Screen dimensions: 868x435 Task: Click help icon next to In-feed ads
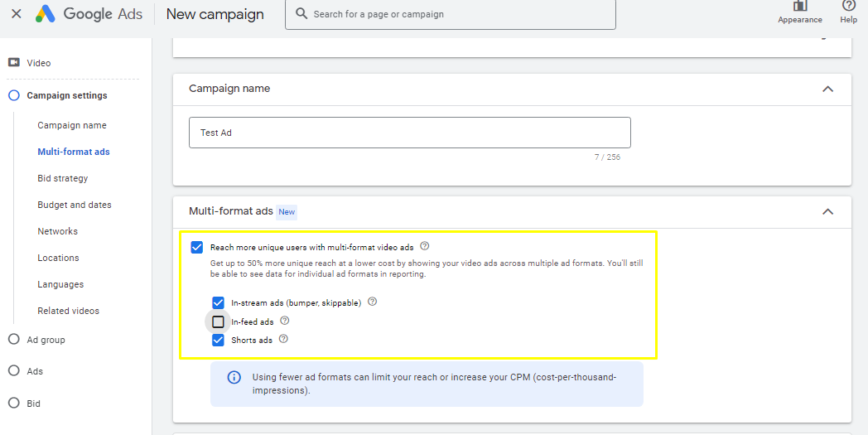click(285, 321)
